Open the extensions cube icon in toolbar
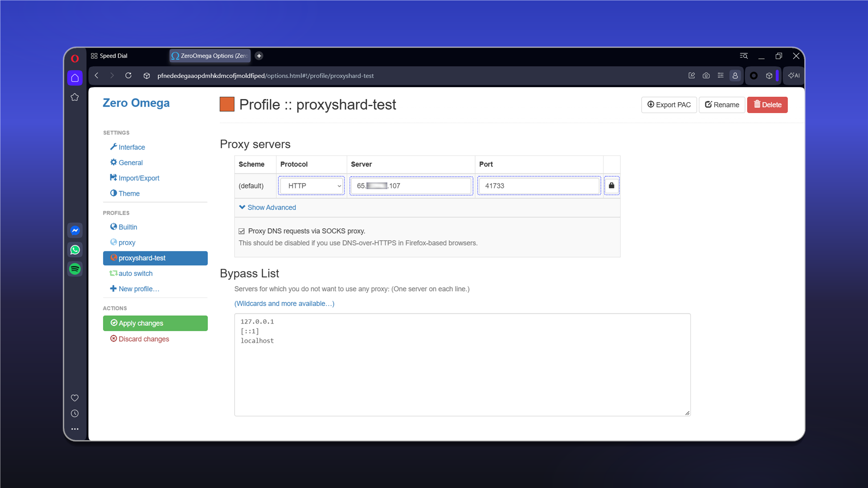This screenshot has width=868, height=488. pos(769,76)
